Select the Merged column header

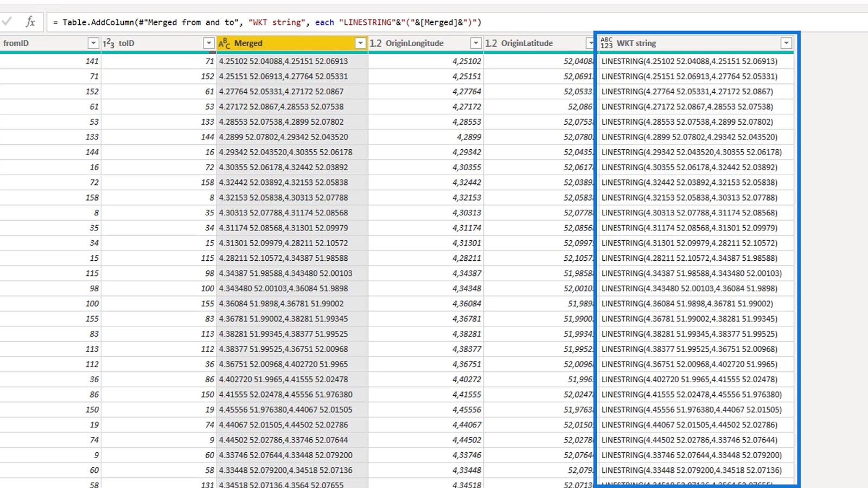pyautogui.click(x=292, y=43)
